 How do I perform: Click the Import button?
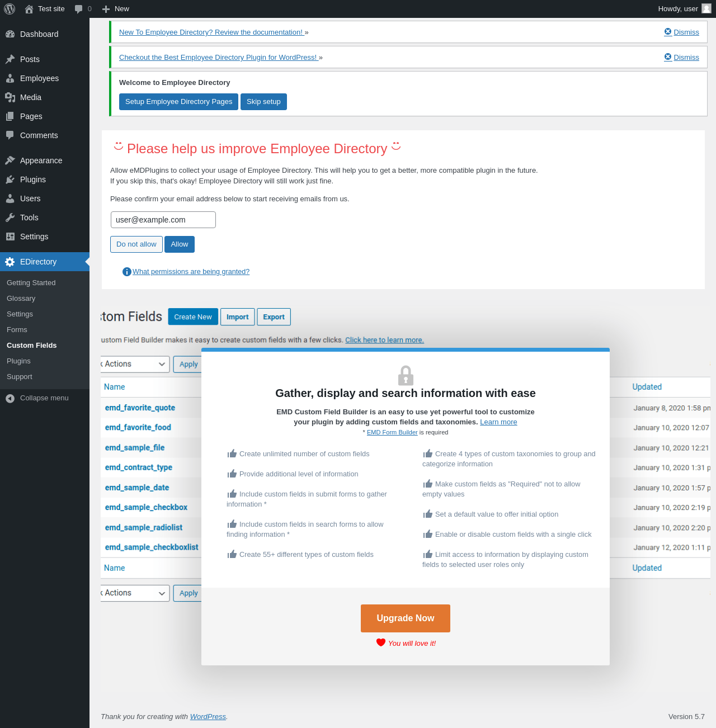(238, 317)
